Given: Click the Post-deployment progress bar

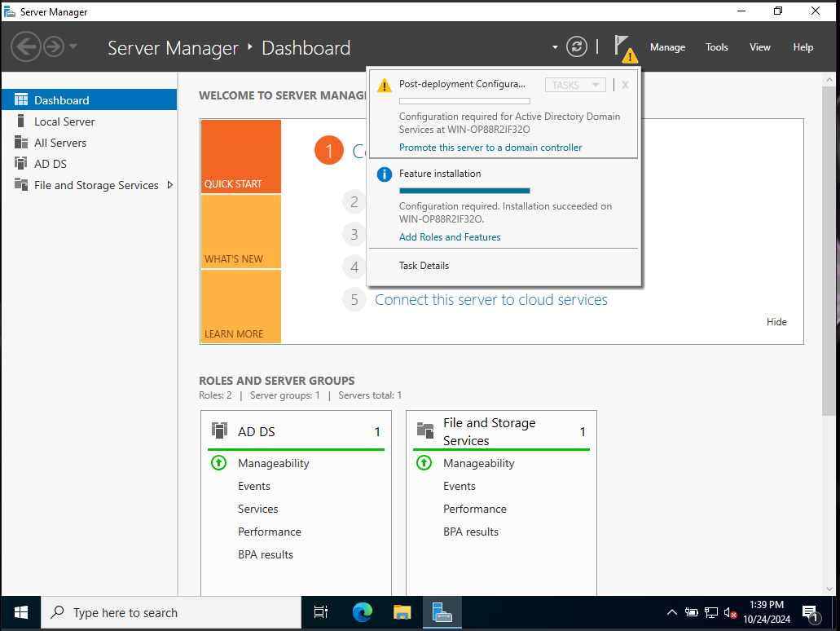Looking at the screenshot, I should [464, 101].
